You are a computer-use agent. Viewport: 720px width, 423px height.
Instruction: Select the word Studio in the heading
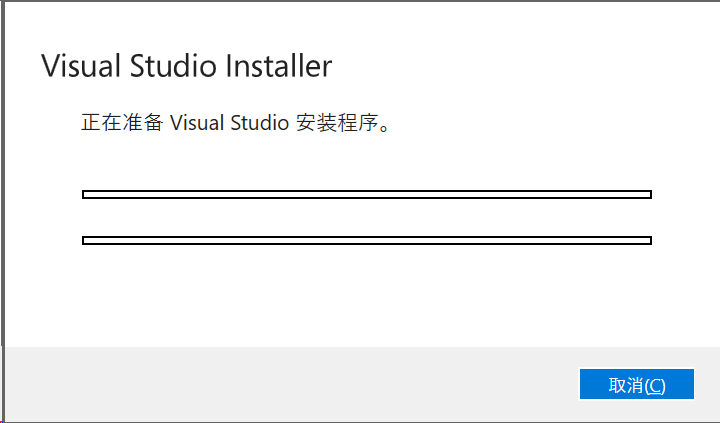[x=169, y=67]
